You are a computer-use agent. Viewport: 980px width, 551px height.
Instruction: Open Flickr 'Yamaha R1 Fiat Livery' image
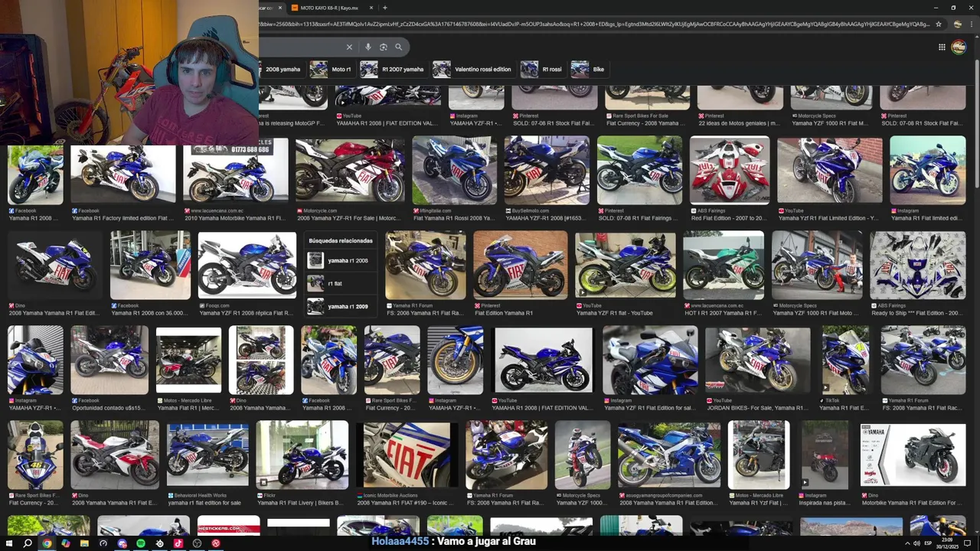[x=302, y=455]
